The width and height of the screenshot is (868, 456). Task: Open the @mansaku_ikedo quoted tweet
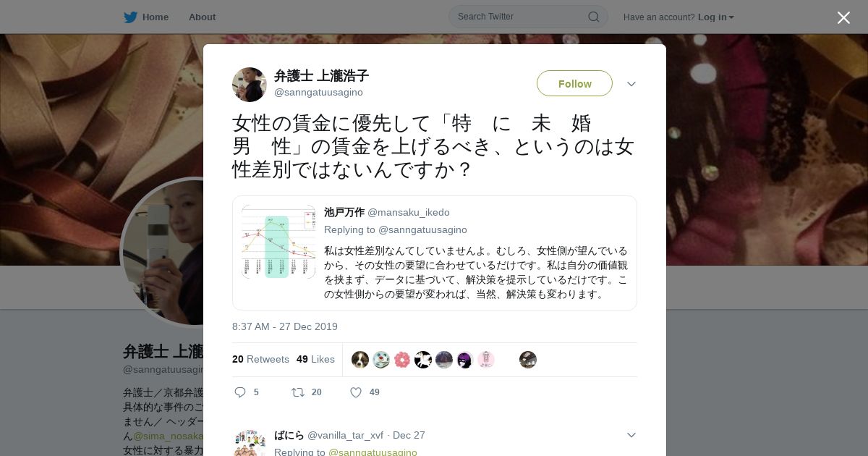(x=435, y=253)
